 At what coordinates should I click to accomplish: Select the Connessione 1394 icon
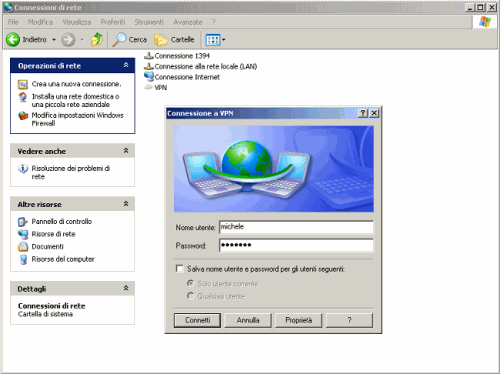pyautogui.click(x=148, y=56)
